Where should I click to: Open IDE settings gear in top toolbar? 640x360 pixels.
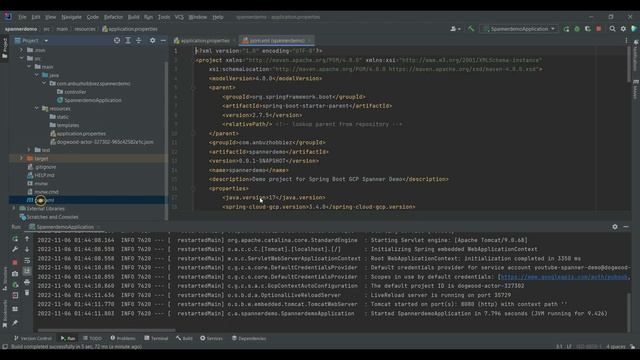click(623, 29)
